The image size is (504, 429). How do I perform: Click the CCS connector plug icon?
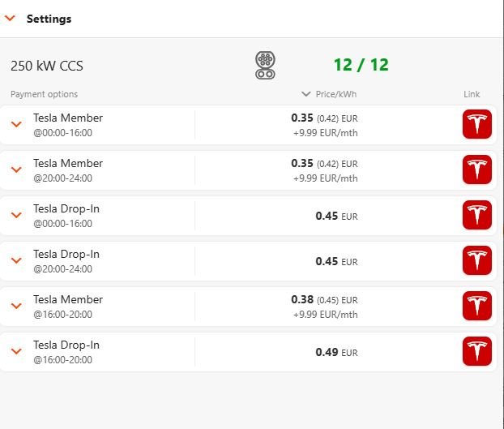pyautogui.click(x=265, y=65)
